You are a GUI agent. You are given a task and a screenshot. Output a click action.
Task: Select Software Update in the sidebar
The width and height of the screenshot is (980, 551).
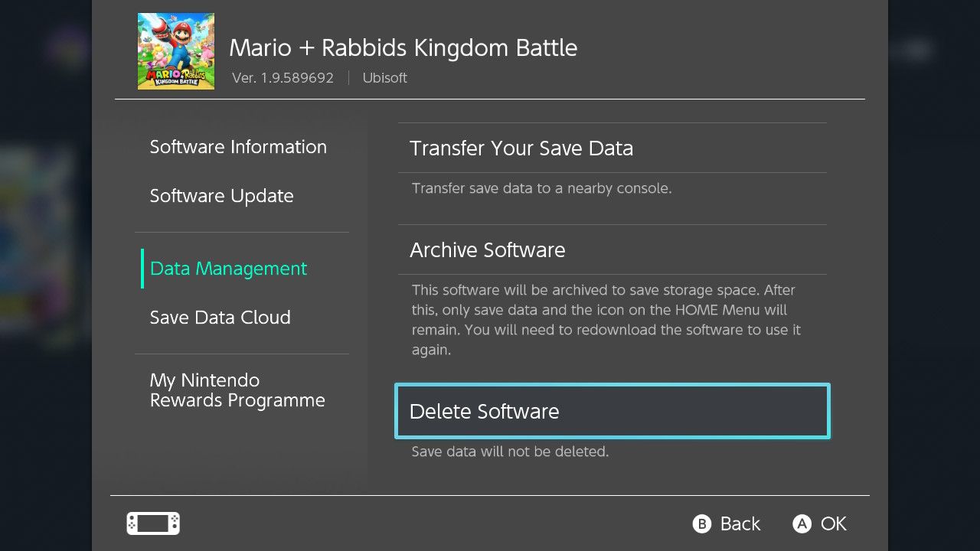(221, 196)
